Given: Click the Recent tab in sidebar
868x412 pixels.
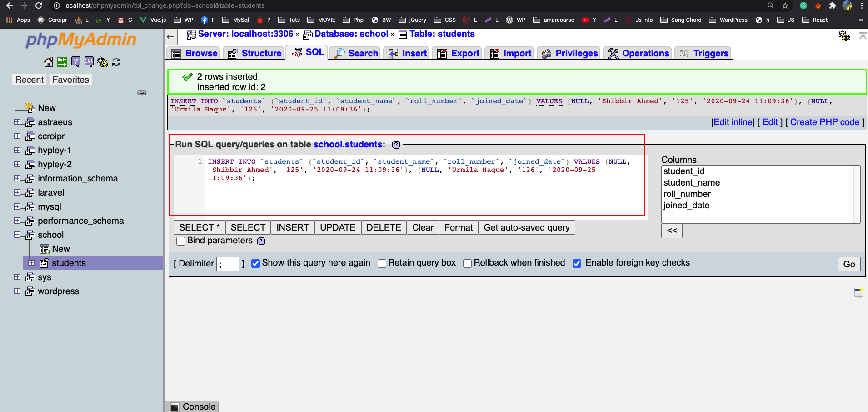Looking at the screenshot, I should [30, 80].
